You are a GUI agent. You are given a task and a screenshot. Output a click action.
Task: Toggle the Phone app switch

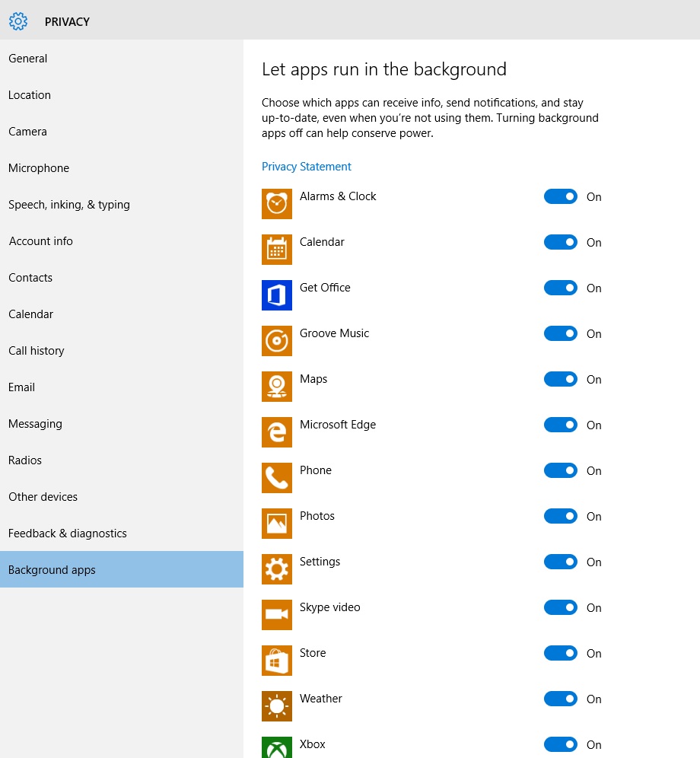[560, 470]
